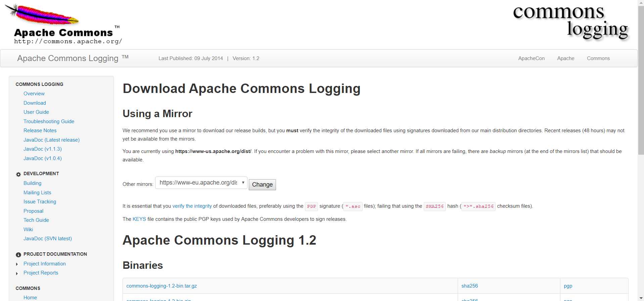Click the Project Documentation info icon

[x=18, y=255]
